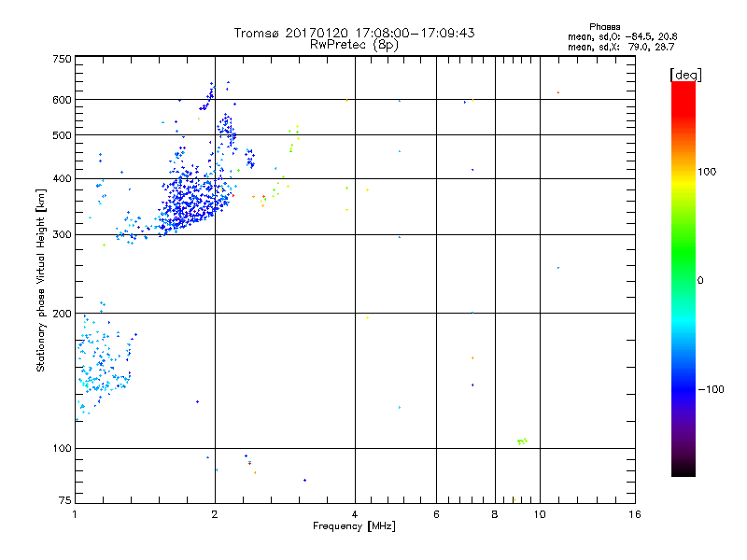
Task: Click the x-axis tick label '10'
Action: (x=540, y=514)
